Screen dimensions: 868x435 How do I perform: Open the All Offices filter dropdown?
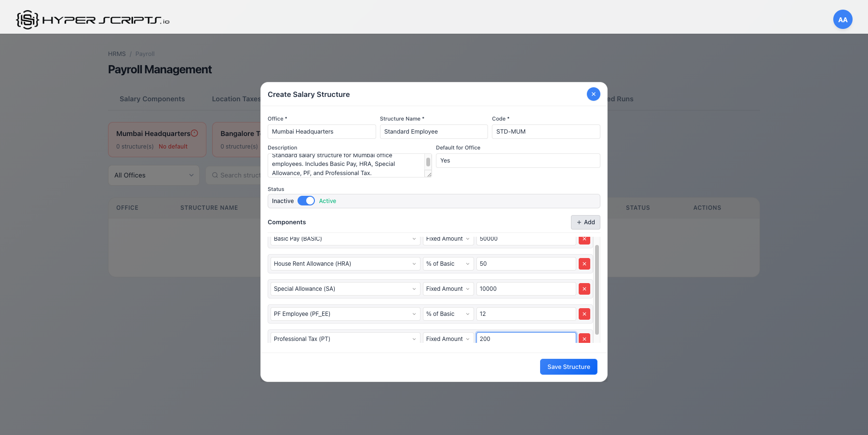(x=153, y=175)
